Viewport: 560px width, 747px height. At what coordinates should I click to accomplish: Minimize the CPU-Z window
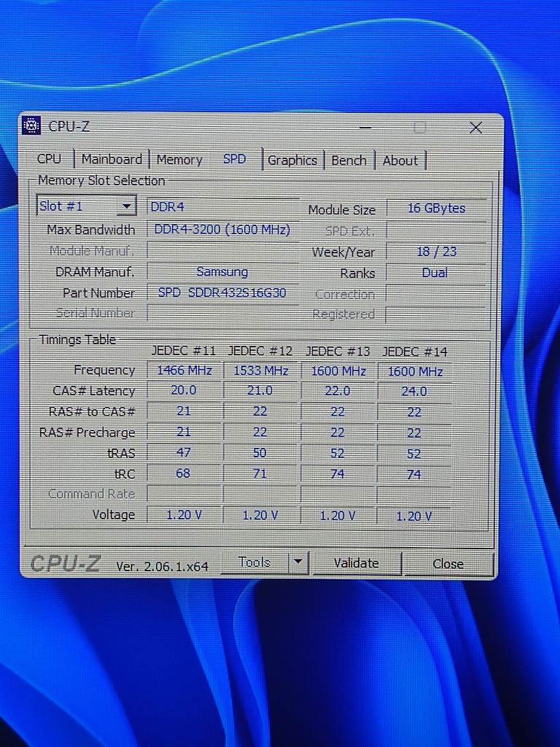[x=365, y=127]
